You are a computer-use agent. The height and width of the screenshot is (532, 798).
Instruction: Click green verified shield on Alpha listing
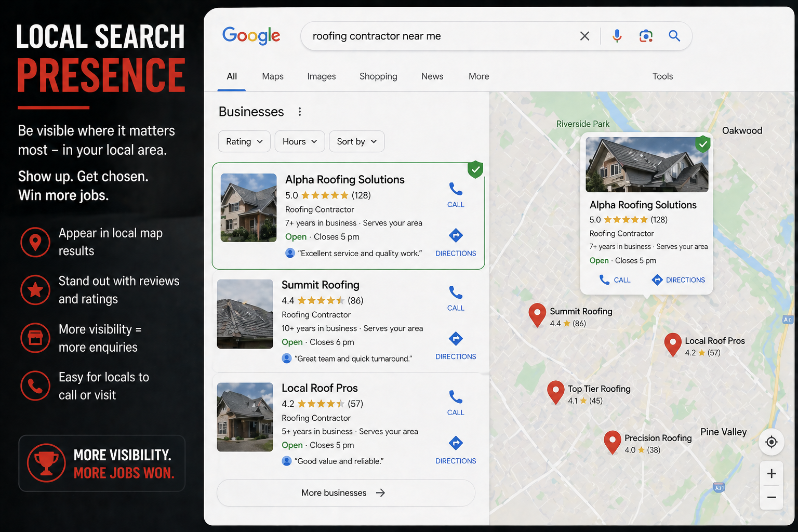pyautogui.click(x=475, y=169)
